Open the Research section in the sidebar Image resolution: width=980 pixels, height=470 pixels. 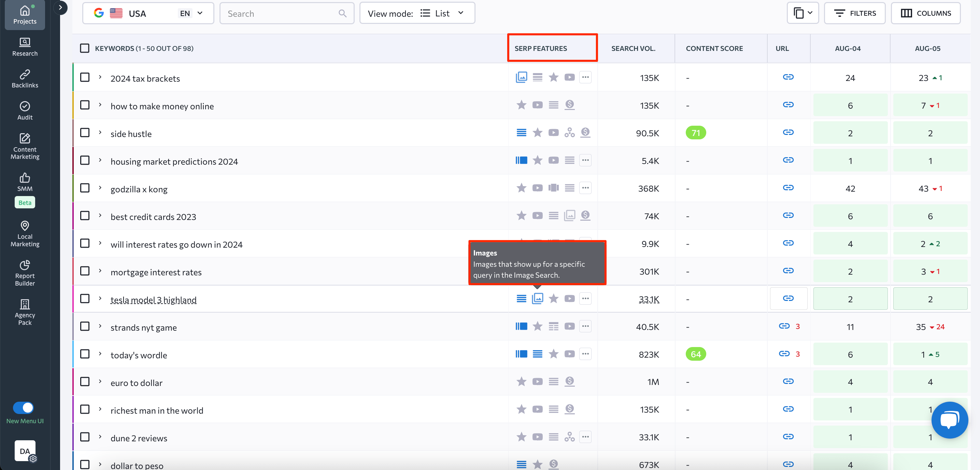click(x=24, y=46)
